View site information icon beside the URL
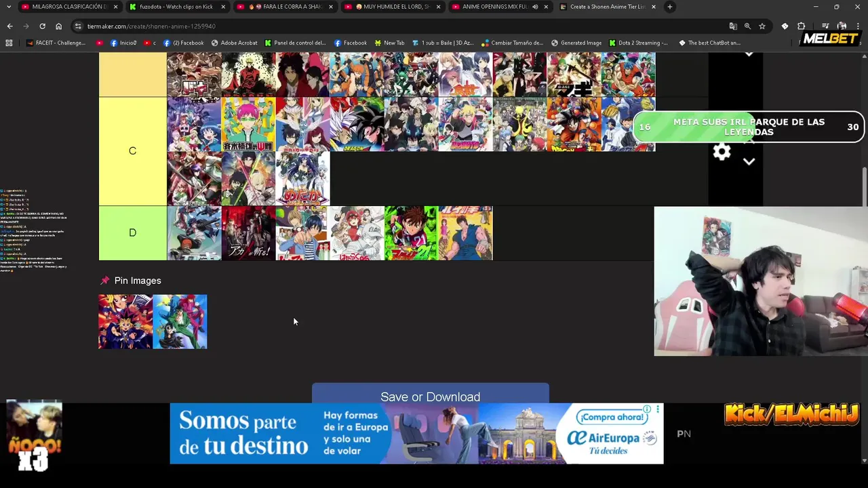The width and height of the screenshot is (868, 488). click(79, 26)
